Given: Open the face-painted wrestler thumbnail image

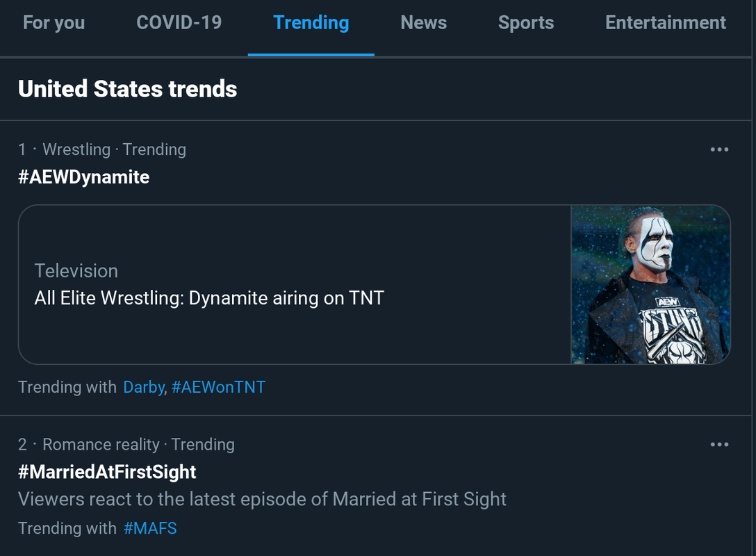Looking at the screenshot, I should click(x=650, y=284).
